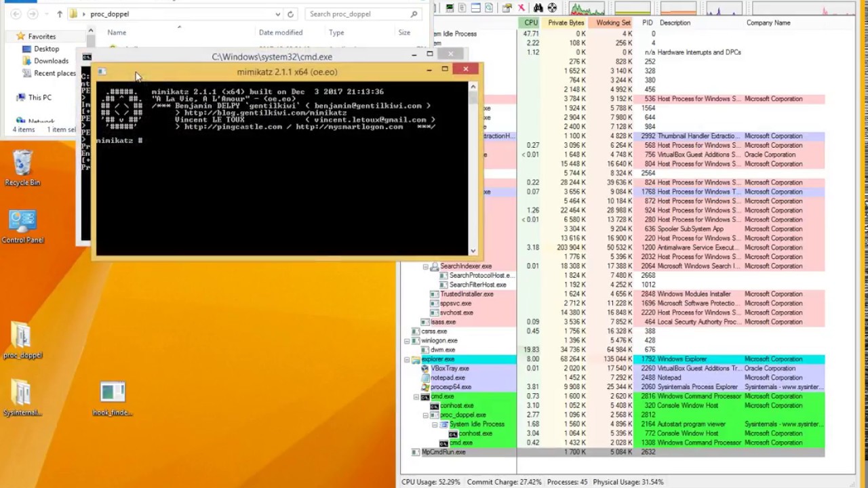The image size is (868, 488).
Task: Go up one folder level in File Explorer
Action: (x=60, y=14)
